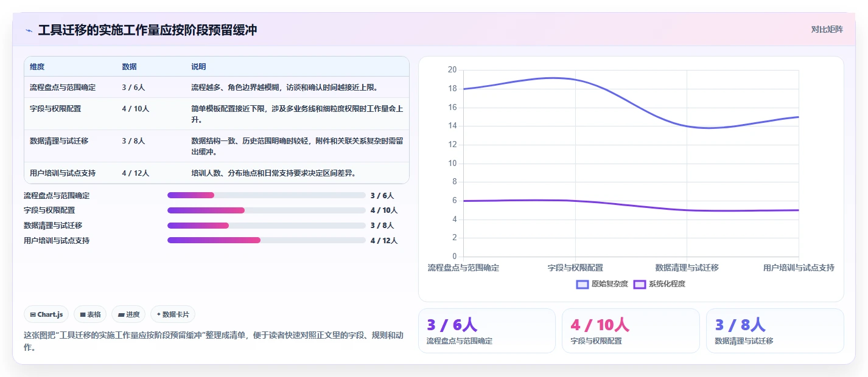Open the 4 / 10人 data card
Image resolution: width=868 pixels, height=377 pixels.
point(631,331)
